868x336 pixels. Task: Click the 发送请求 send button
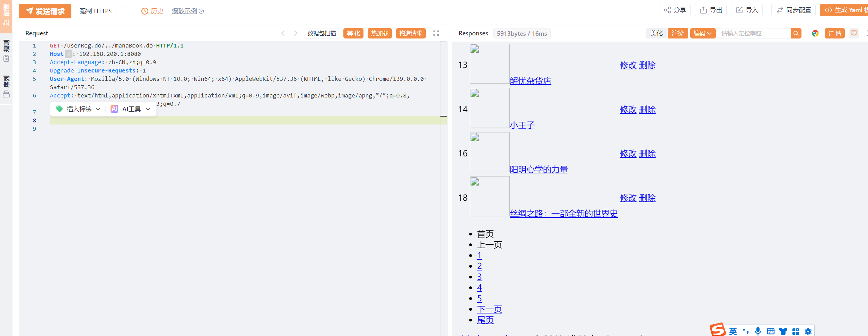pyautogui.click(x=45, y=11)
